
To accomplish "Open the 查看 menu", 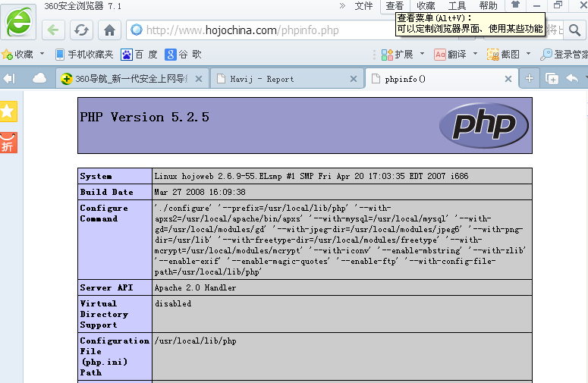I will coord(395,6).
